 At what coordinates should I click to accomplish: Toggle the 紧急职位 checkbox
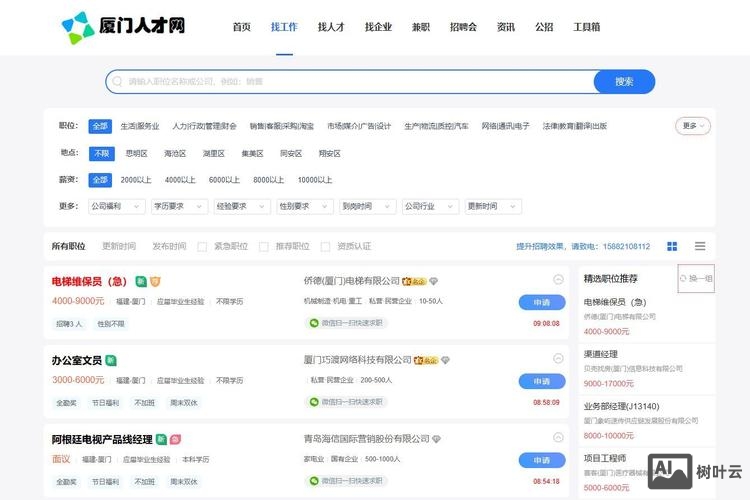click(x=202, y=247)
